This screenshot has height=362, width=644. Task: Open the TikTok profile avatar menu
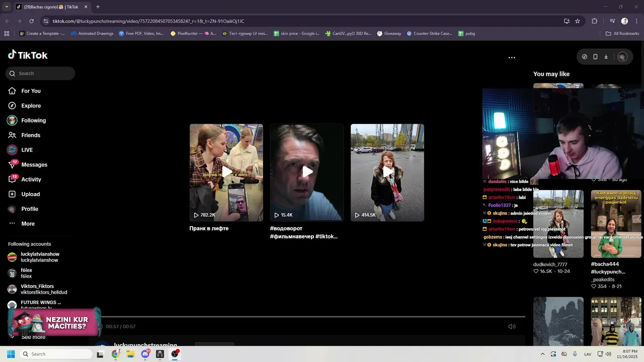click(x=622, y=57)
